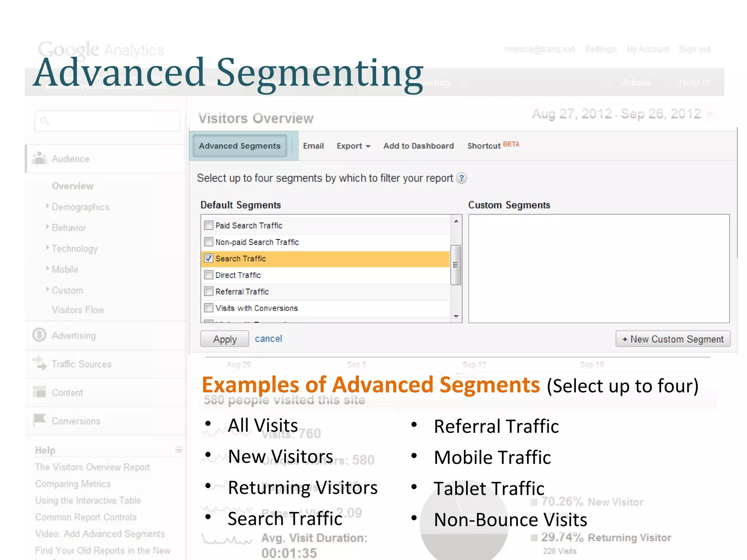Viewport: 747px width, 560px height.
Task: Click the Referral Traffic row label
Action: point(242,292)
